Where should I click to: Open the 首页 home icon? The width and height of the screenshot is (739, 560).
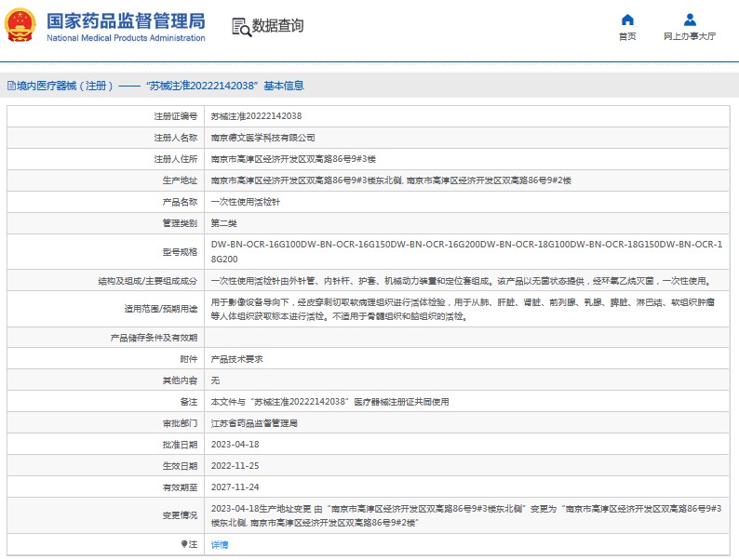pos(627,20)
